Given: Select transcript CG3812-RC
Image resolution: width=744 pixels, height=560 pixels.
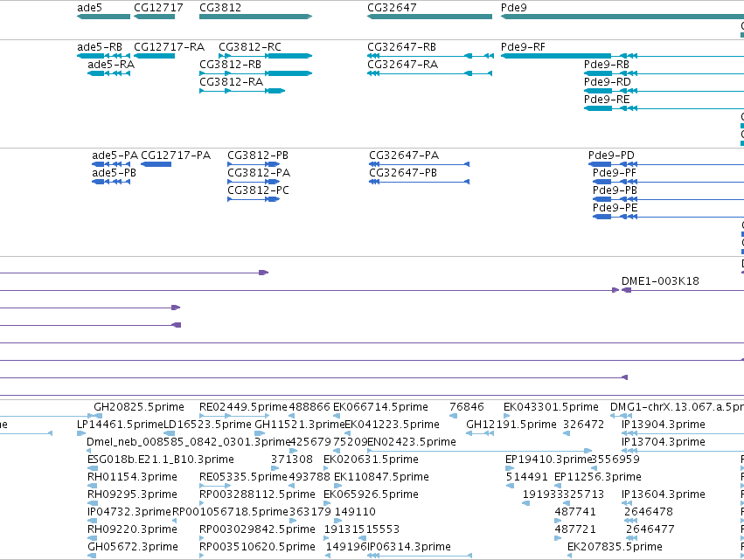Looking at the screenshot, I should [265, 56].
